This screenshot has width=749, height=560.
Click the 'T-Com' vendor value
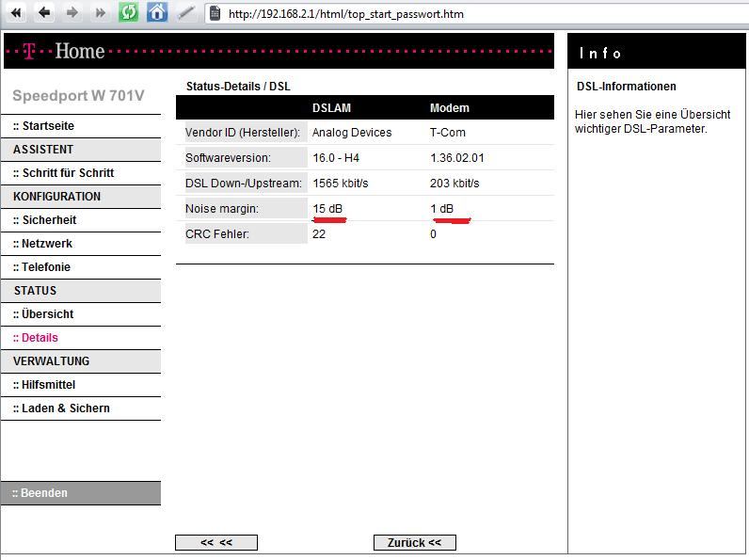(448, 133)
